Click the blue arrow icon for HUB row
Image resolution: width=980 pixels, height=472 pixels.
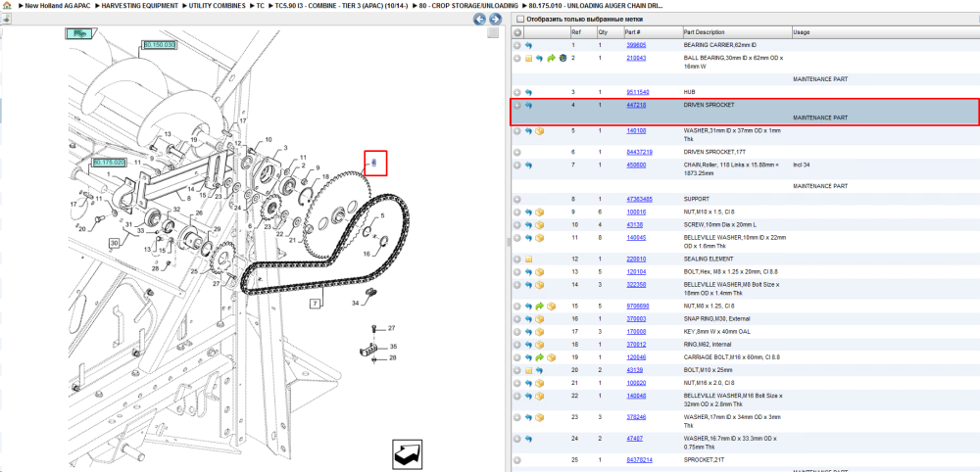(528, 92)
